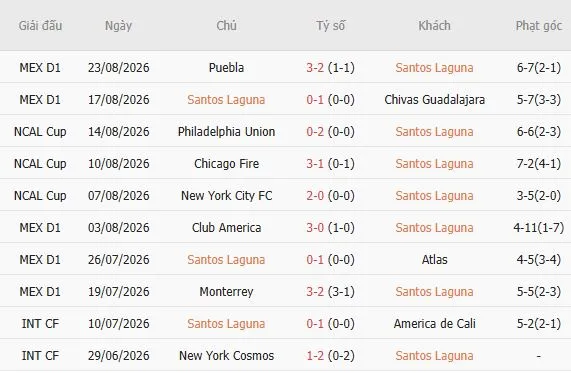Select the Phạt góc column header
This screenshot has height=373, width=571.
point(539,26)
